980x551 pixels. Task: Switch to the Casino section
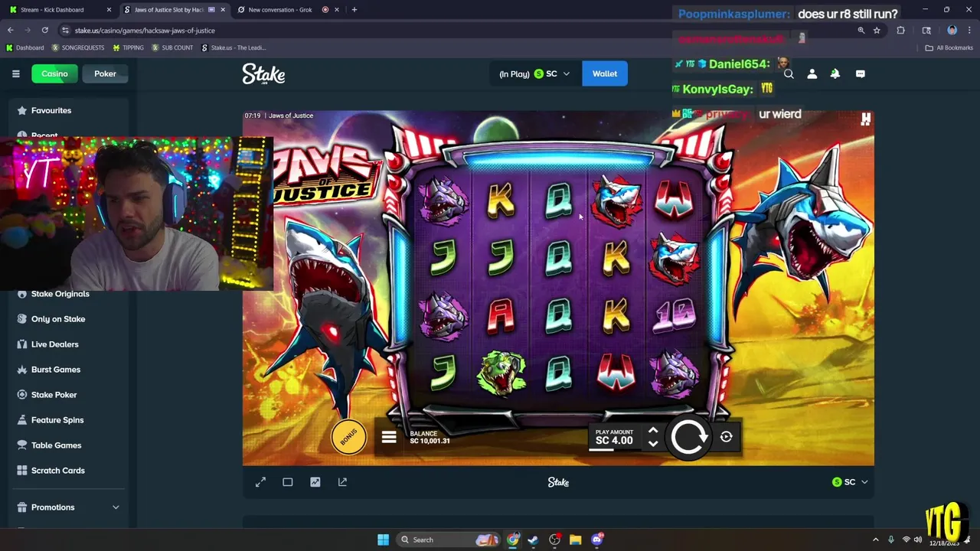click(54, 73)
